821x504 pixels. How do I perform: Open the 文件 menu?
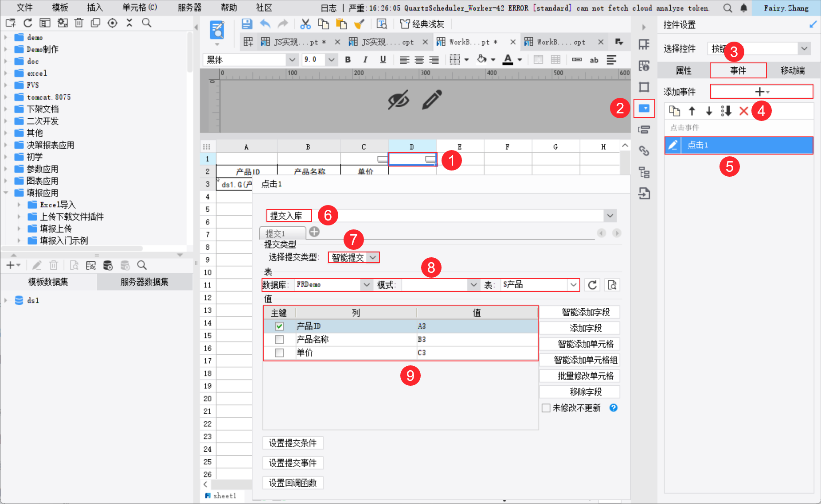point(24,8)
